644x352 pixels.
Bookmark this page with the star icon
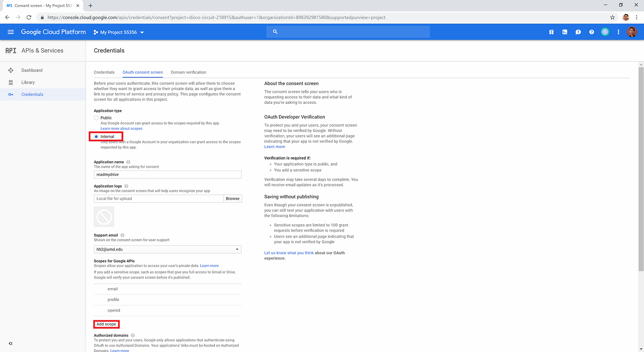[612, 17]
